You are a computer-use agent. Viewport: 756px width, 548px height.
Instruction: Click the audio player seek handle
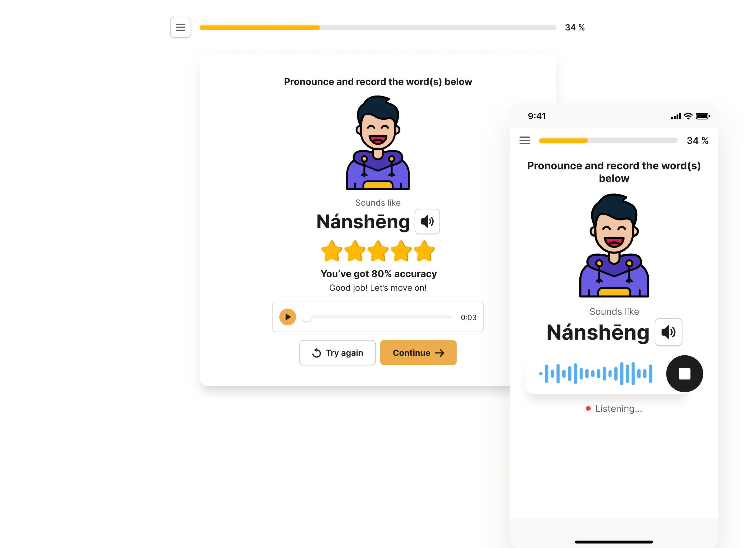pos(307,317)
